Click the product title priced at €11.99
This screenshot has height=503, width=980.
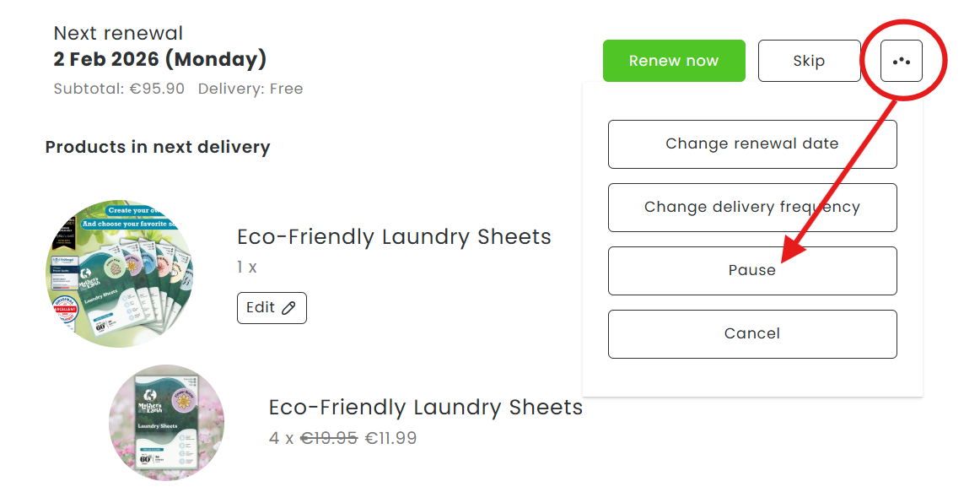(425, 408)
